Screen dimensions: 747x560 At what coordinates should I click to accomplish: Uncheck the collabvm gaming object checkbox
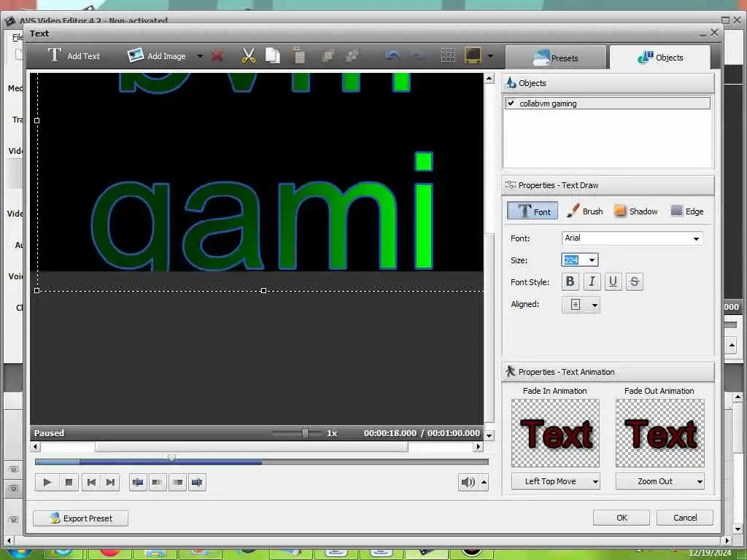coord(511,103)
